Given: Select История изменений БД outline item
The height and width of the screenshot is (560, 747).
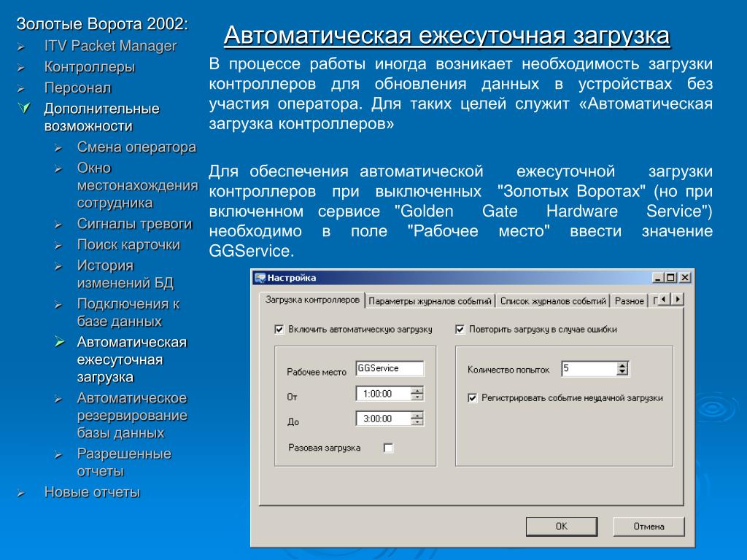Looking at the screenshot, I should coord(125,274).
